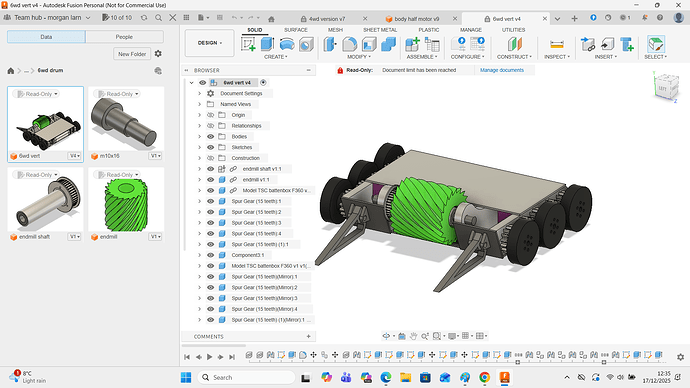Select the Shell tool icon
This screenshot has width=690, height=388.
pos(369,44)
